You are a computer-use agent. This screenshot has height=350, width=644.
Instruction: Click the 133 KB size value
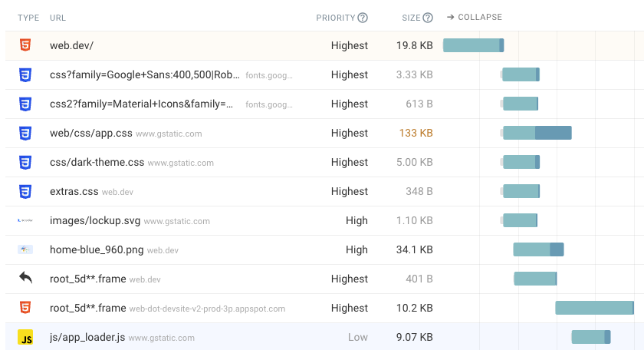[x=416, y=134]
